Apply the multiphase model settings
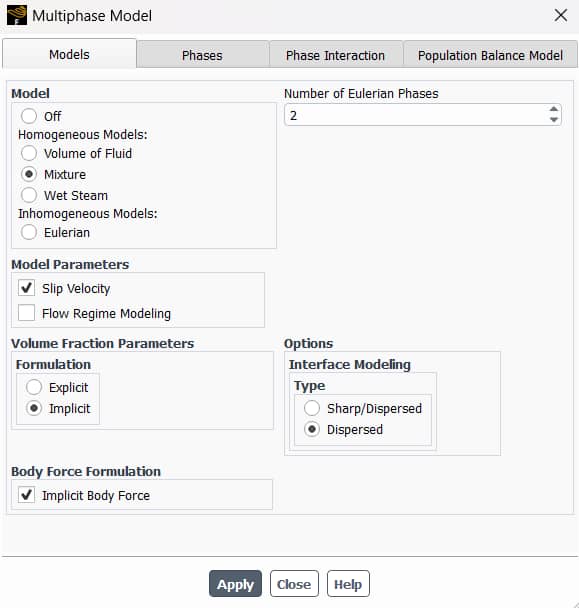 [235, 584]
